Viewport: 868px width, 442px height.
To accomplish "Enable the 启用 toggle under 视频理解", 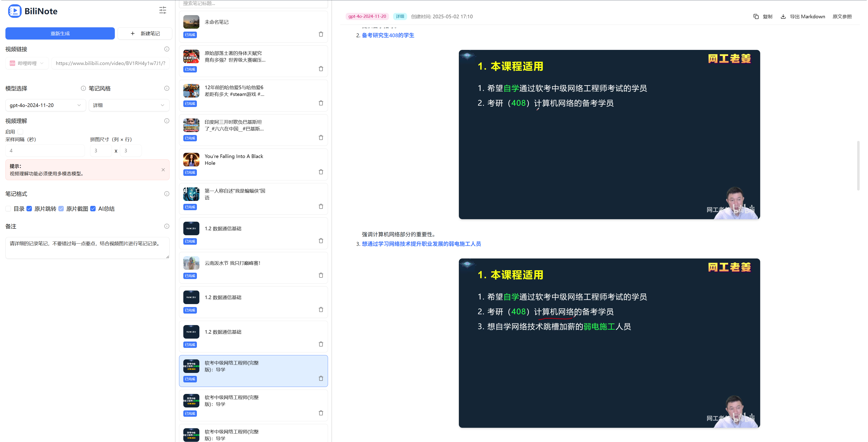I will [x=20, y=132].
